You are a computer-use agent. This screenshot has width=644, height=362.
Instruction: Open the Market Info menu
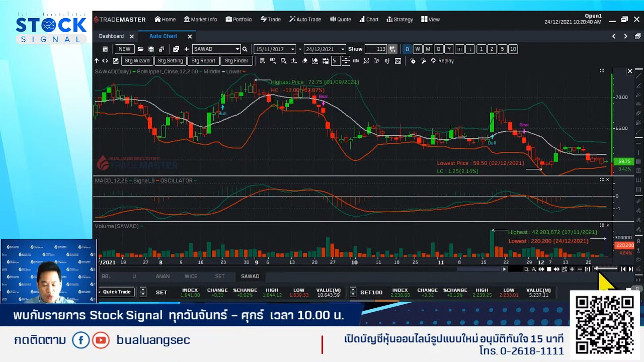(x=200, y=20)
